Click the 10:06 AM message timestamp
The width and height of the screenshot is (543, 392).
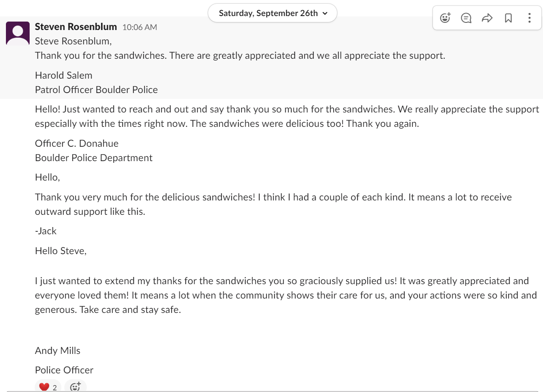140,27
